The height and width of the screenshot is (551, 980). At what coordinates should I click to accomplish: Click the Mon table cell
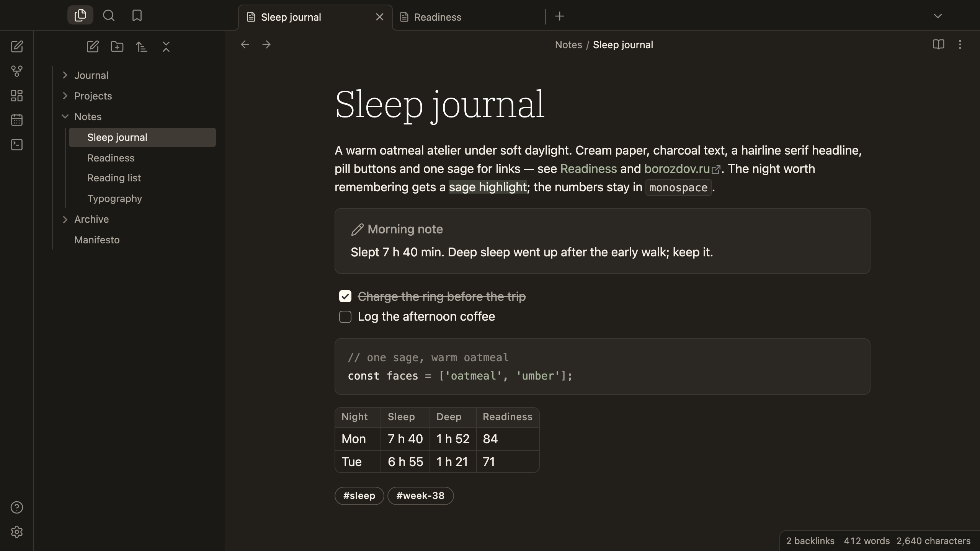pos(358,439)
